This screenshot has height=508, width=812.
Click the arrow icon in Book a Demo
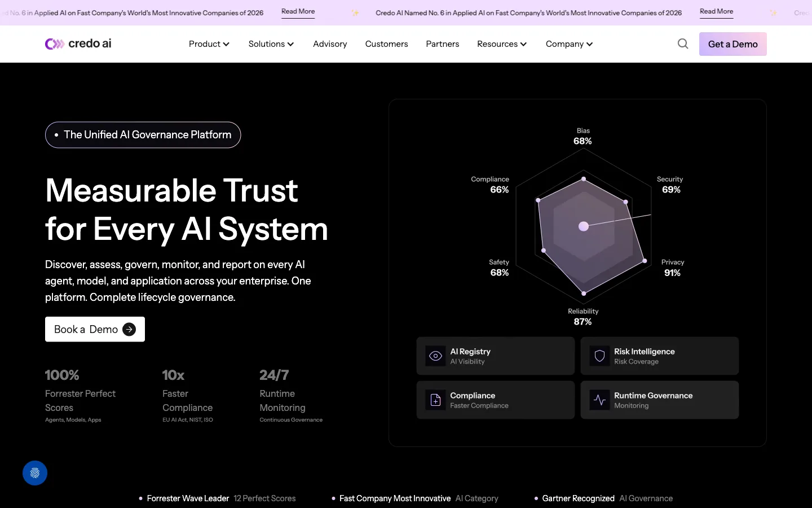(129, 329)
